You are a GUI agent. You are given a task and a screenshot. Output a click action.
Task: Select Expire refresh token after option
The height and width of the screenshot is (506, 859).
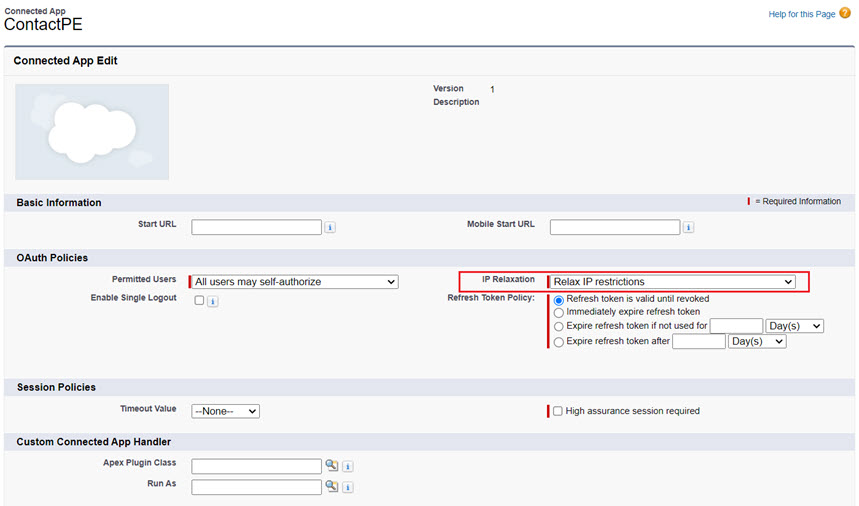click(x=558, y=342)
